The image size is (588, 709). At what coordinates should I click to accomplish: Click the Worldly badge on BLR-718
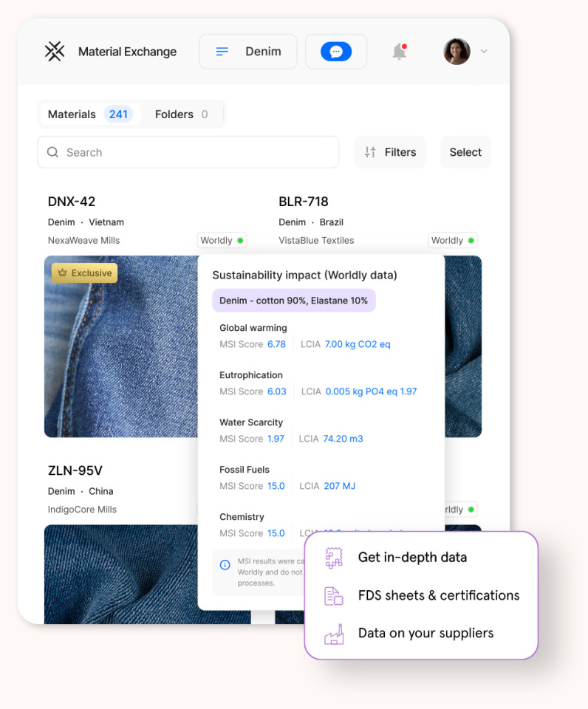coord(452,241)
